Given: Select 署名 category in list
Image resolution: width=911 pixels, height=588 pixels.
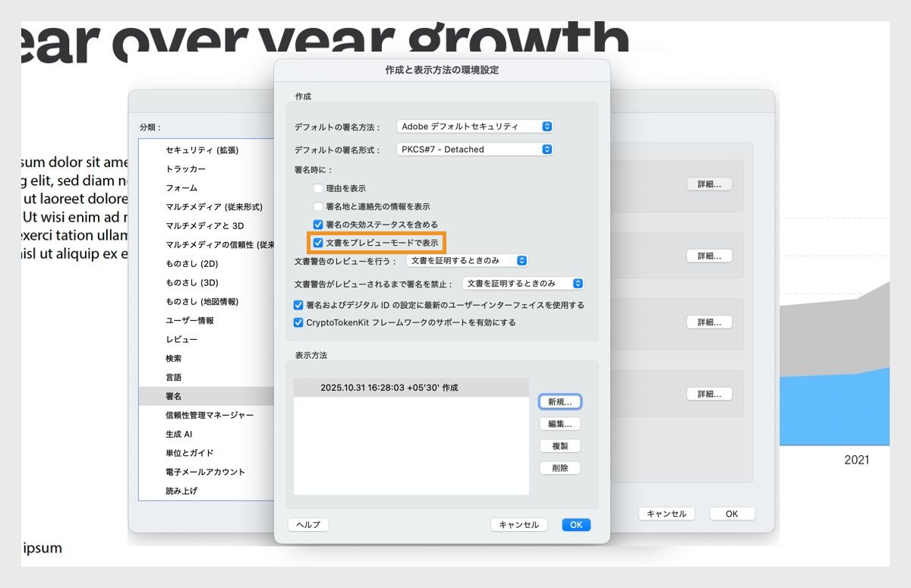Looking at the screenshot, I should coord(206,396).
